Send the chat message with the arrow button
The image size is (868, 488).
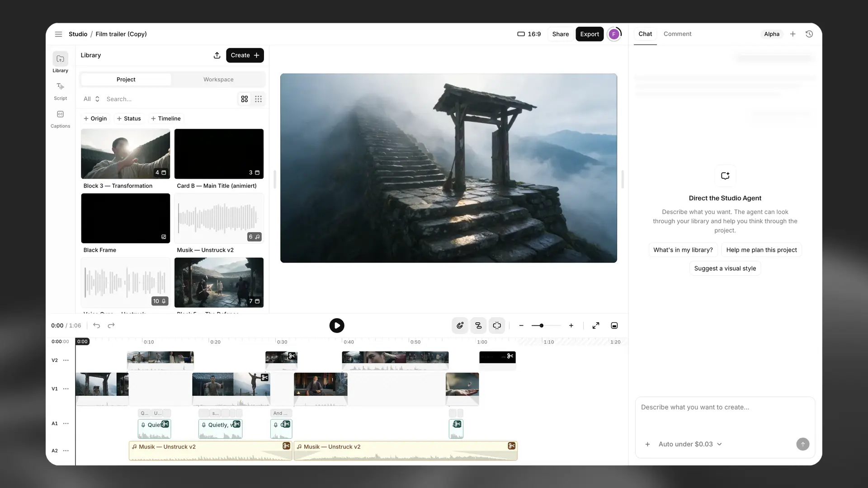tap(802, 444)
